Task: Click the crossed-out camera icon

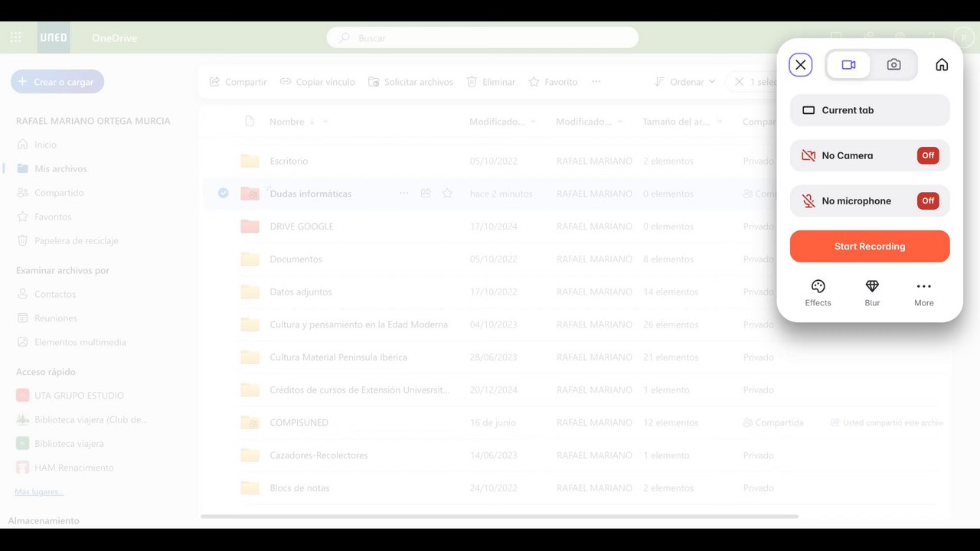Action: (808, 155)
